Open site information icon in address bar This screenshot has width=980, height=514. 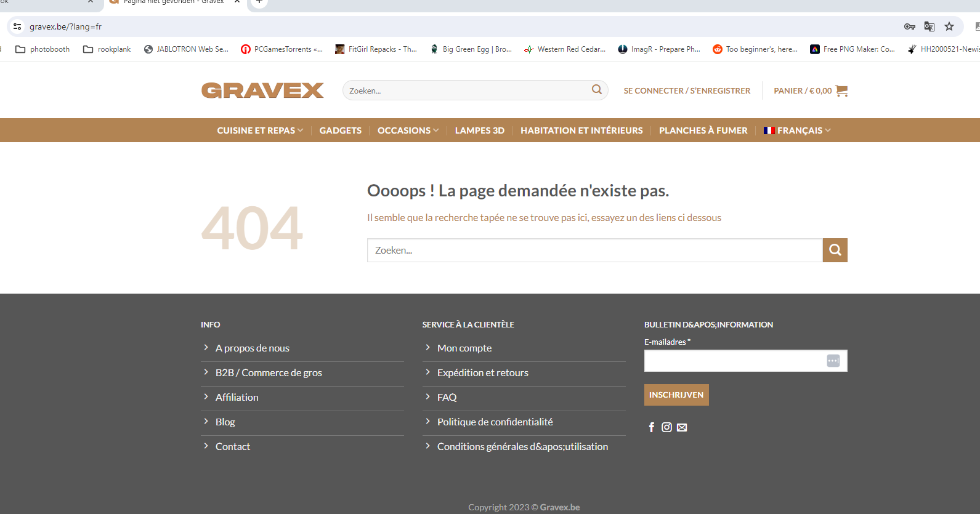point(17,26)
